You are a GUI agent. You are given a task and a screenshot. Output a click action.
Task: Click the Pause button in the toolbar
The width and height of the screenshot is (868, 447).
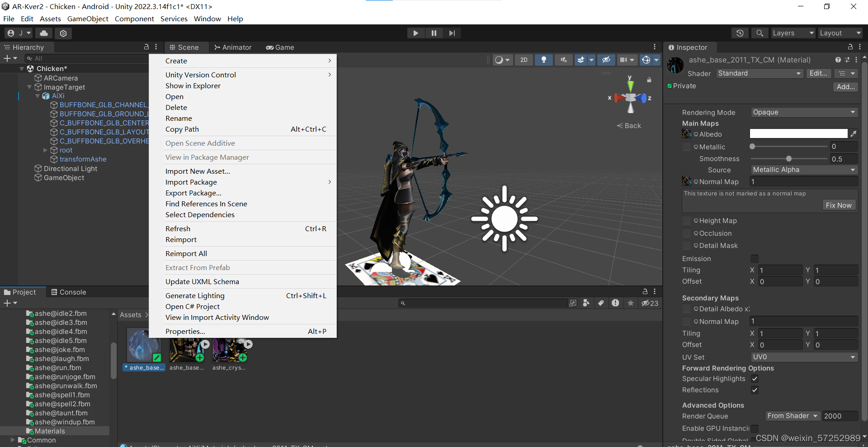(x=434, y=33)
